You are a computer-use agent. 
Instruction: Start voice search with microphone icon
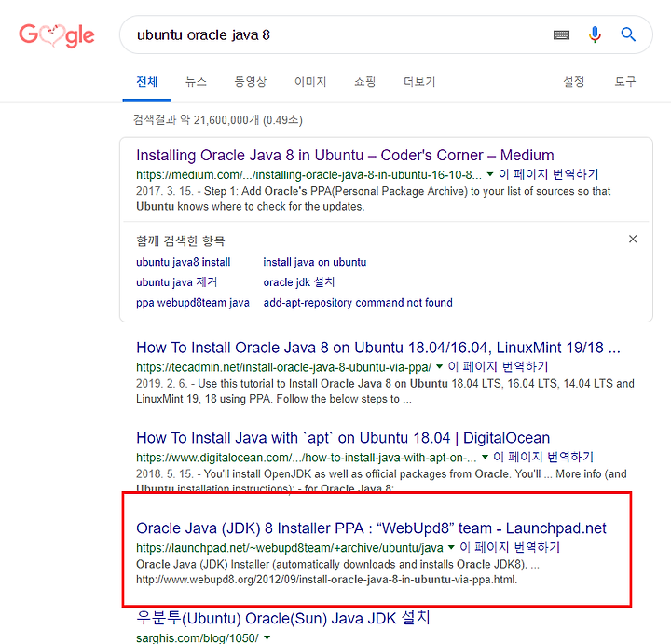click(595, 34)
